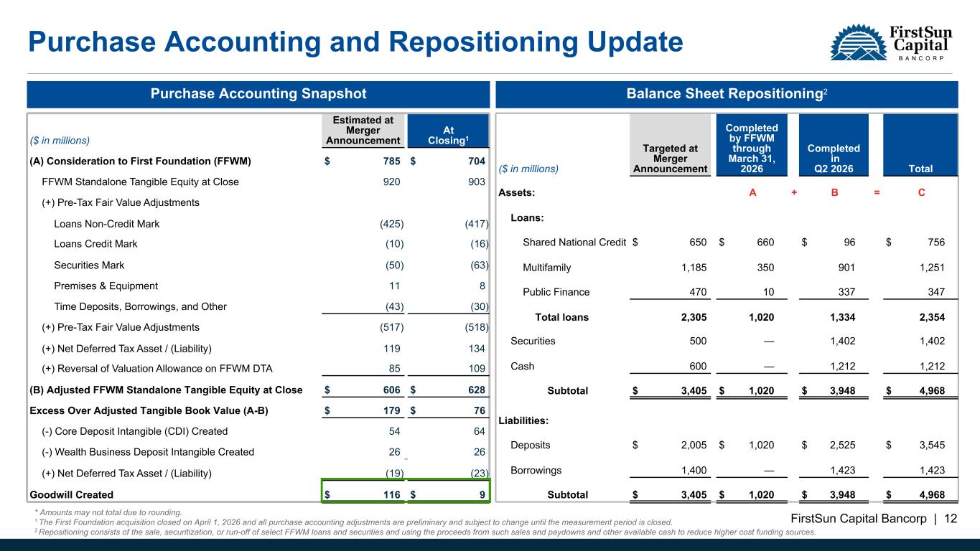This screenshot has height=551, width=980.
Task: Click the 756 Shared National Credit total
Action: click(935, 242)
